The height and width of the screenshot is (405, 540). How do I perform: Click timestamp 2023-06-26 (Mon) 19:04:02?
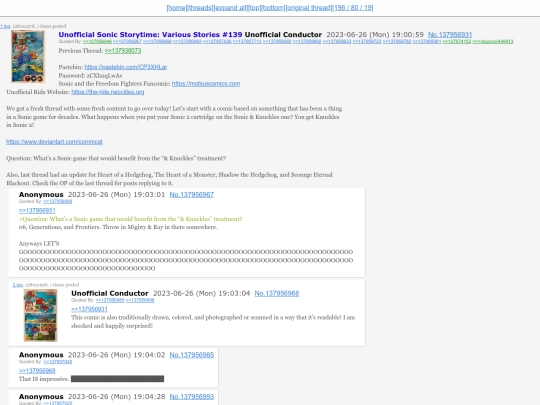[x=116, y=355]
